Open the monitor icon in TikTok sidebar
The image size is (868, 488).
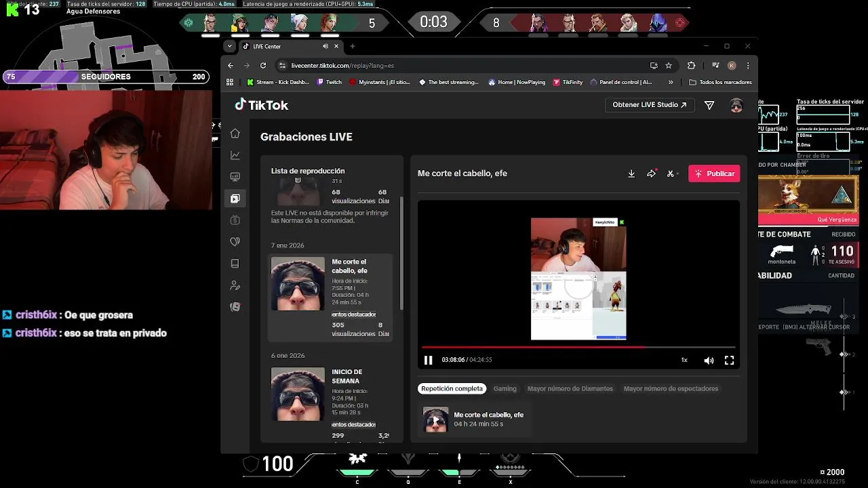point(235,177)
